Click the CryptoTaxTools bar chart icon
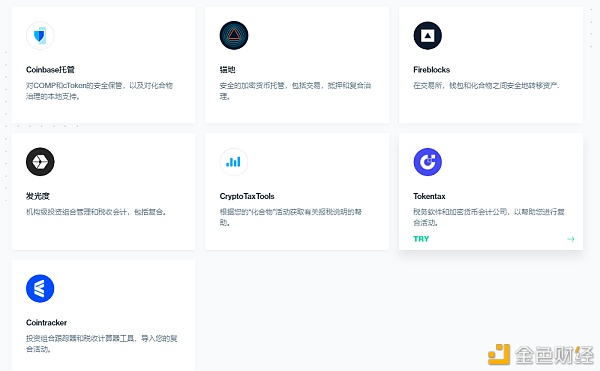The width and height of the screenshot is (600, 371). (234, 162)
